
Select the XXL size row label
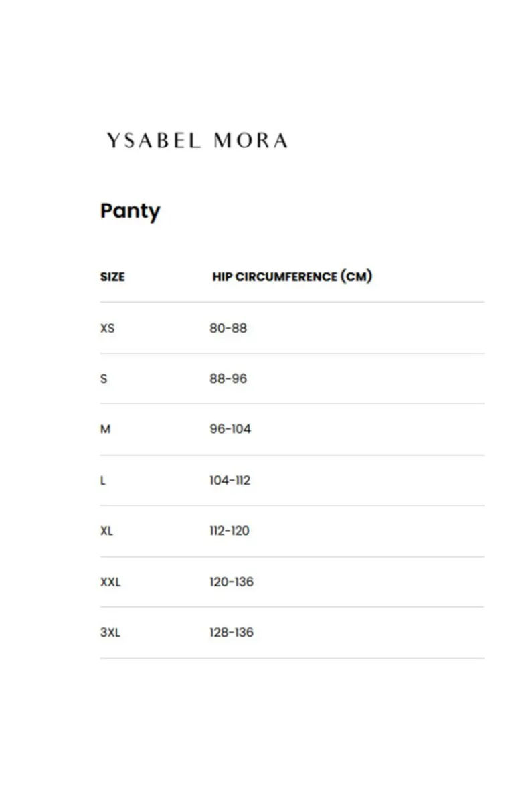tap(110, 582)
